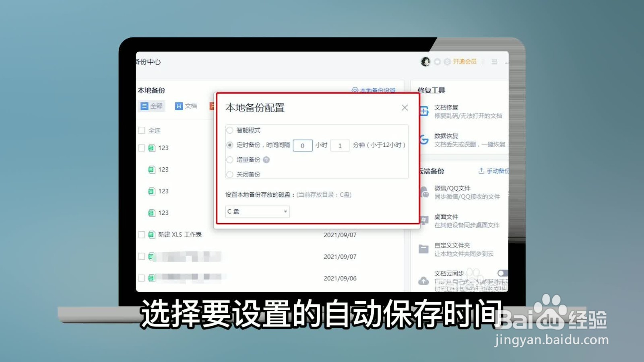Click the minutes input field showing 1

(340, 145)
